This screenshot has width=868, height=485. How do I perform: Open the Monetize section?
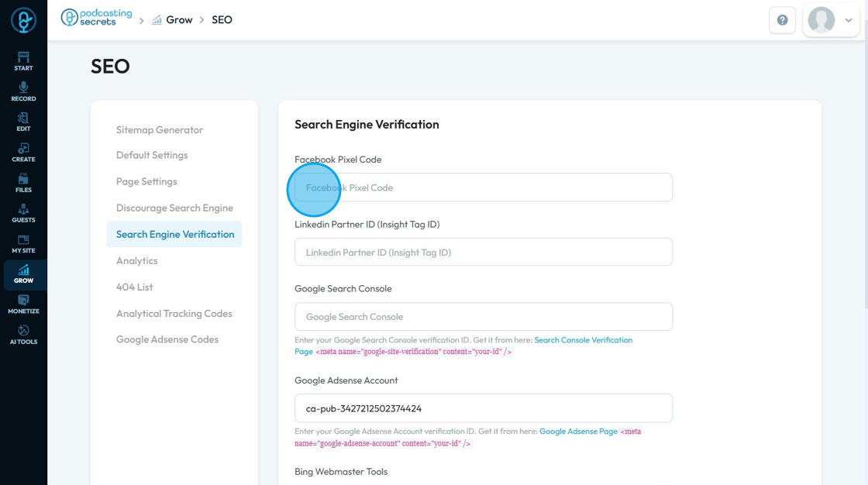[23, 304]
